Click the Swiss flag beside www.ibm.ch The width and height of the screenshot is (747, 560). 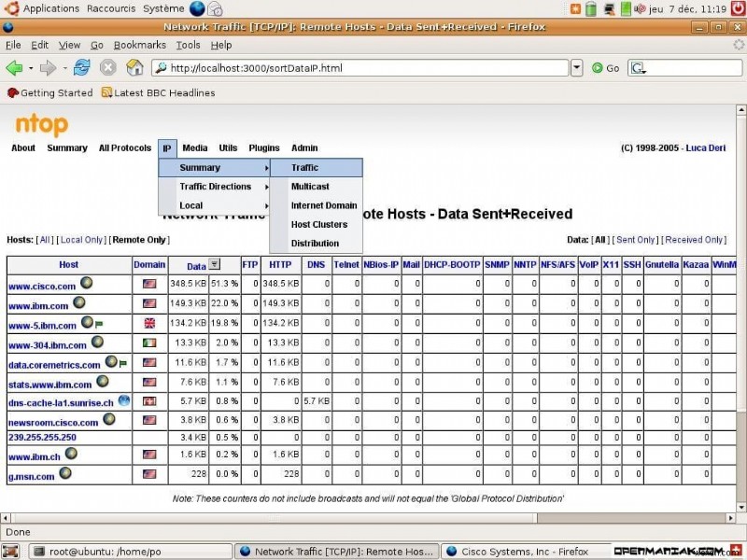[x=148, y=456]
